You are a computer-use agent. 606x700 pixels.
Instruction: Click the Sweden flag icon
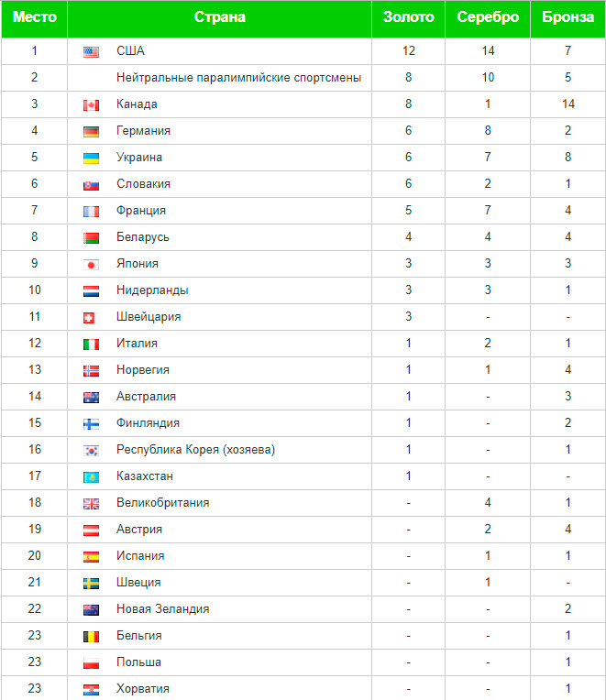click(x=91, y=583)
